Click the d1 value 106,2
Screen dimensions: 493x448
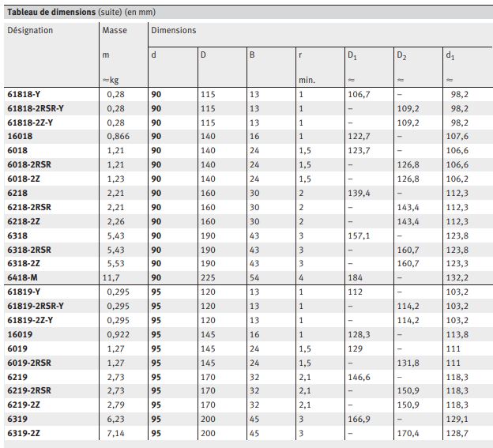[457, 179]
